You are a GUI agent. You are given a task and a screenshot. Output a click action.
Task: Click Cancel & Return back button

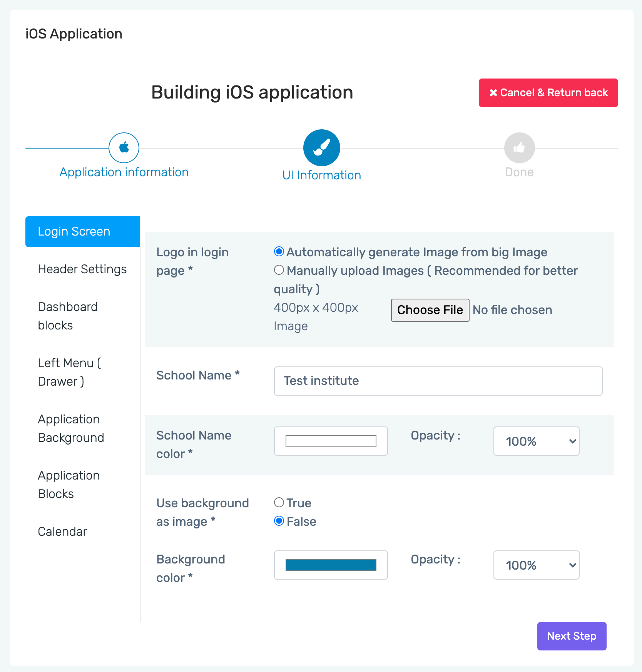click(548, 93)
